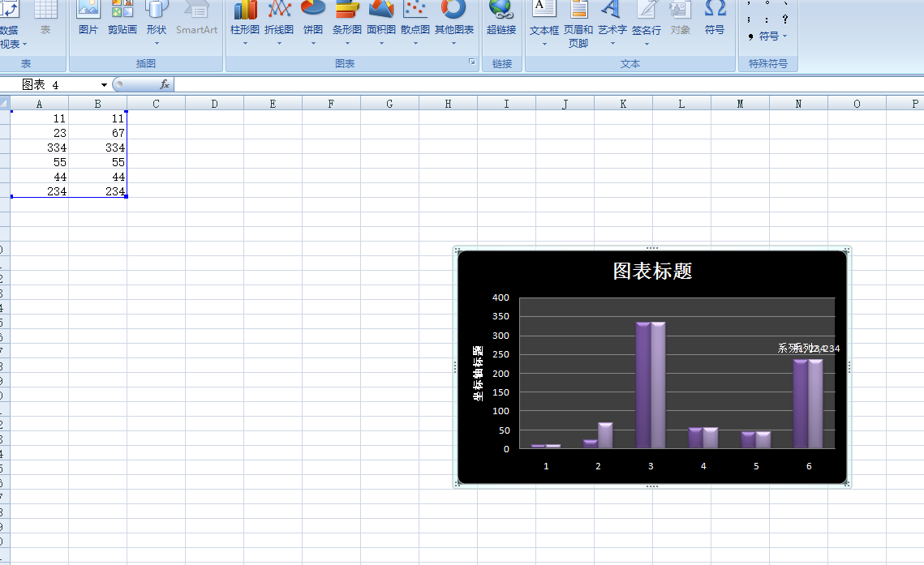This screenshot has width=924, height=565.
Task: Expand the text box dropdown arrow
Action: tap(544, 44)
